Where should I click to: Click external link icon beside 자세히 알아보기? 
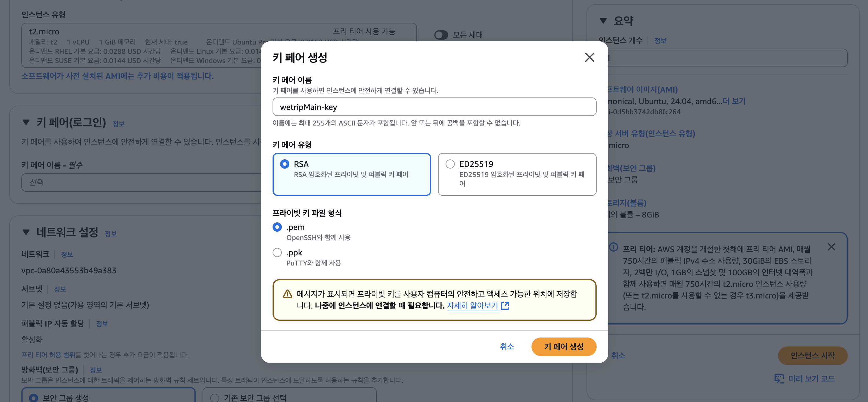tap(505, 306)
